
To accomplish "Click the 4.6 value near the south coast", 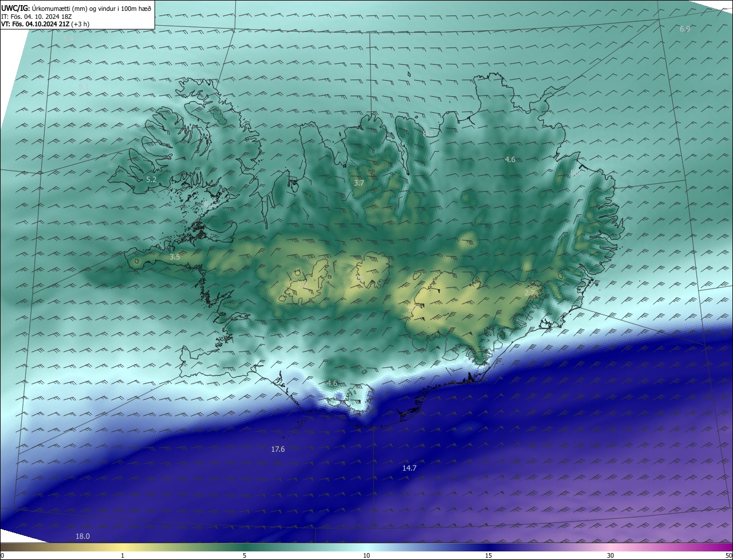I will click(332, 383).
